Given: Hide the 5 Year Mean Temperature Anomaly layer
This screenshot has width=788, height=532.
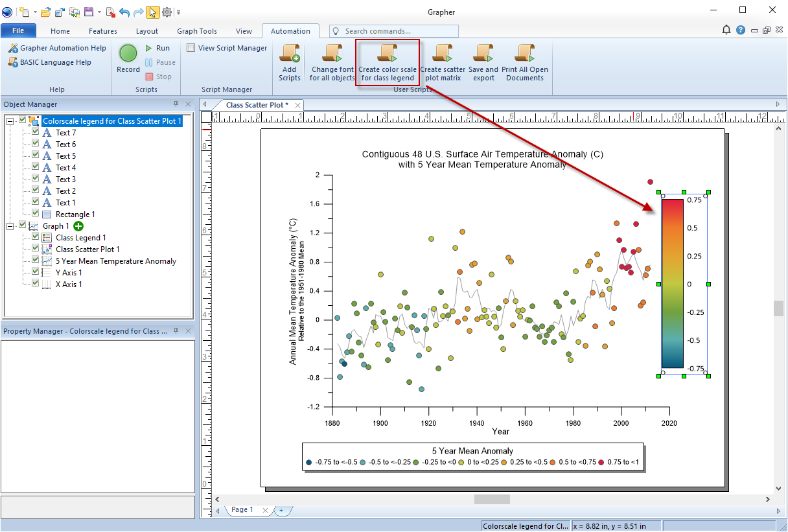Looking at the screenshot, I should [x=34, y=260].
